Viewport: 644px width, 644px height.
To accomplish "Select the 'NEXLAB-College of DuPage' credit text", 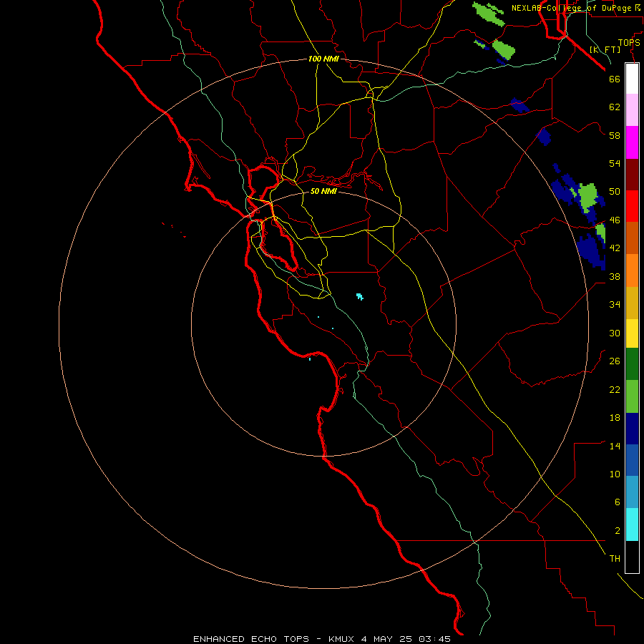I will click(571, 8).
